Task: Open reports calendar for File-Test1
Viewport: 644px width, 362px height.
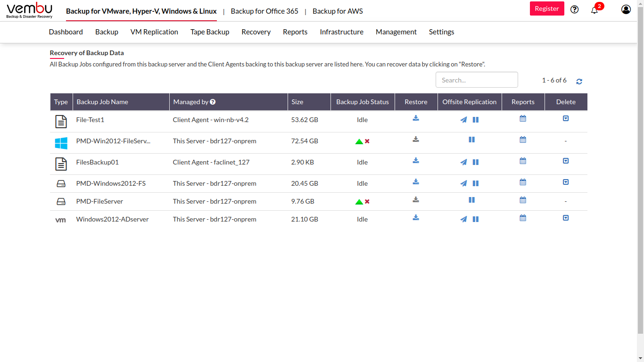Action: coord(523,118)
